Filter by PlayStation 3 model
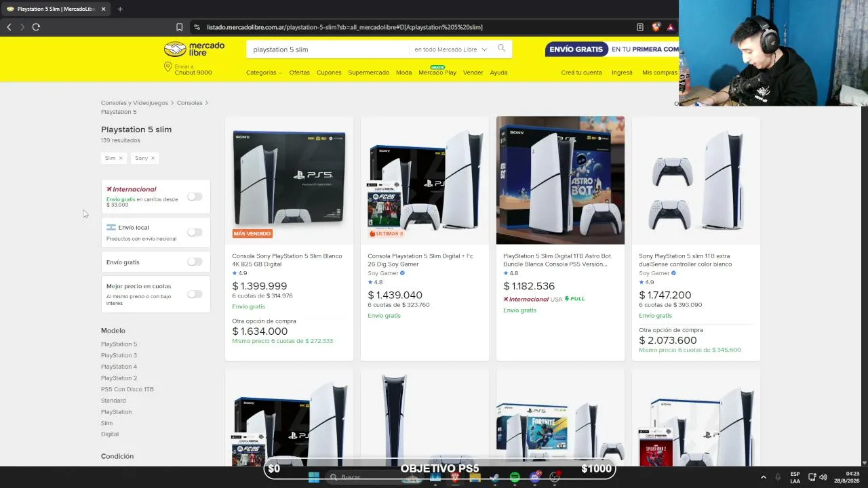 (119, 355)
